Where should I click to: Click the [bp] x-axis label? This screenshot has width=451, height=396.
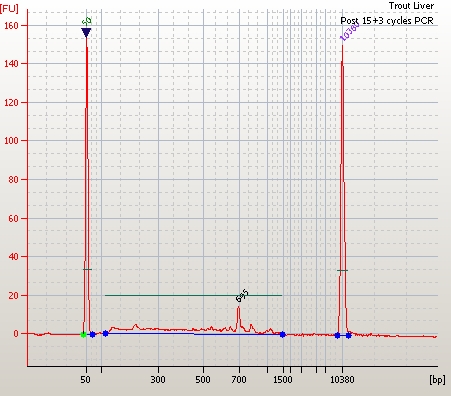coord(437,379)
